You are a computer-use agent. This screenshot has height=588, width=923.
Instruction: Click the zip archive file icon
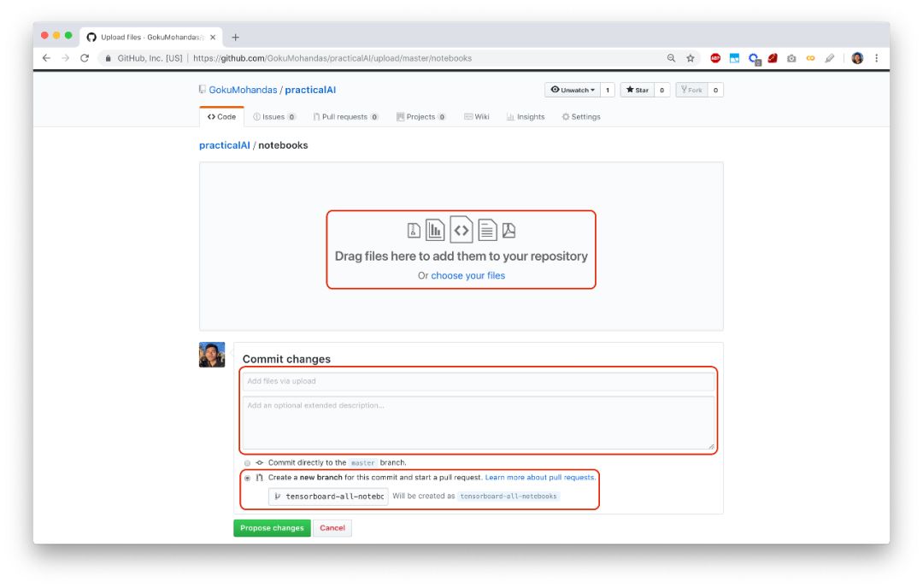414,231
